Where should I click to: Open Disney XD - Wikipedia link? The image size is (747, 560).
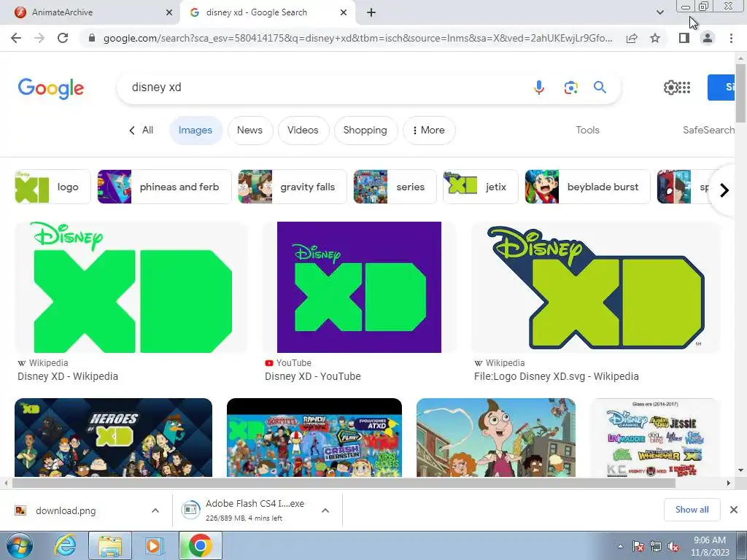(68, 376)
